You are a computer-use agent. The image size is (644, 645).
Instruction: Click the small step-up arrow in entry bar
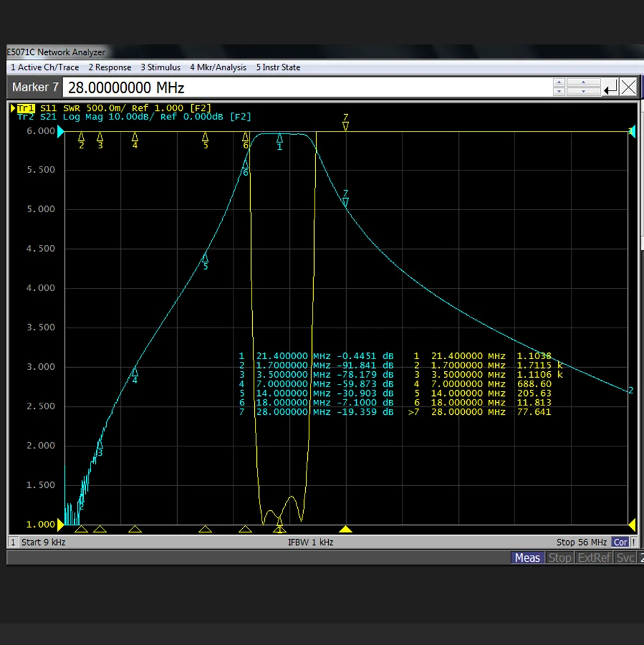558,83
